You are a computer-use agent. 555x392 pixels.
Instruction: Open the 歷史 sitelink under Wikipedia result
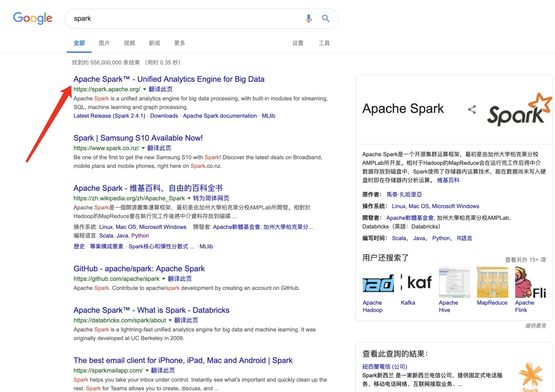(x=79, y=247)
